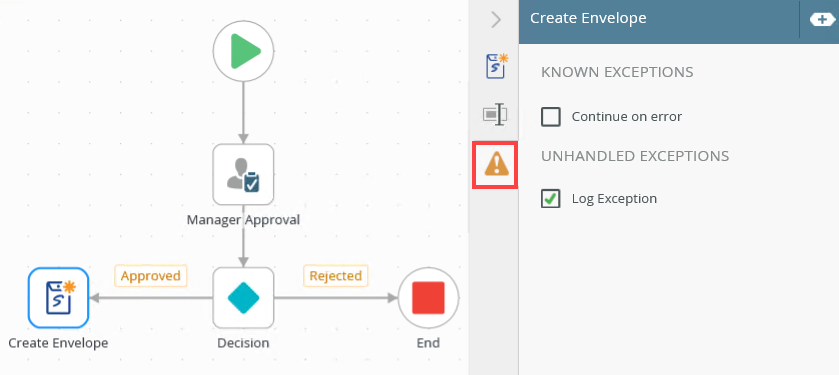Open the Create Envelope configuration tab icon
The width and height of the screenshot is (839, 375).
[496, 66]
